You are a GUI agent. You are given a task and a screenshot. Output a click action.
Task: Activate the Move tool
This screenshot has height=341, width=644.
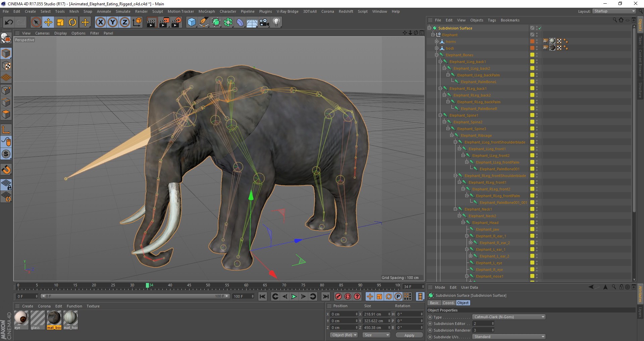pos(48,22)
